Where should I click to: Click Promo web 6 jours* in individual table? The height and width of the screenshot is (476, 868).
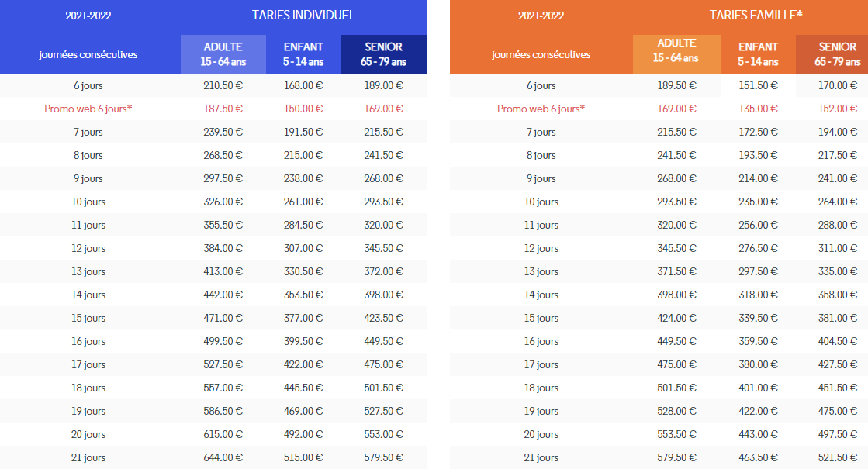88,109
